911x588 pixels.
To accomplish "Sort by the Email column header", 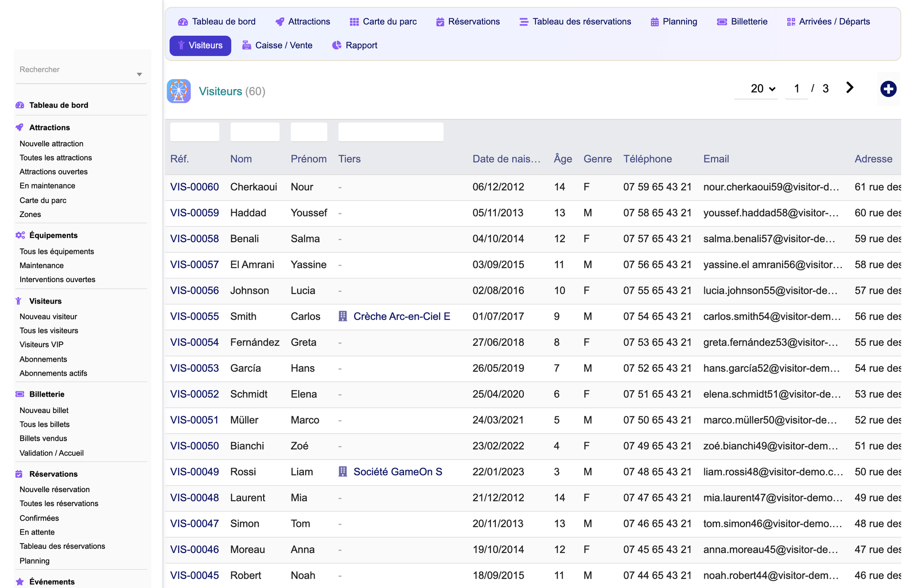I will [x=716, y=159].
